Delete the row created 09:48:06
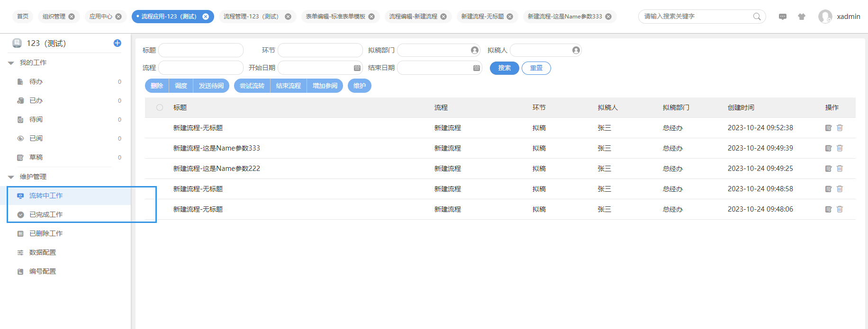The width and height of the screenshot is (868, 329). click(840, 209)
